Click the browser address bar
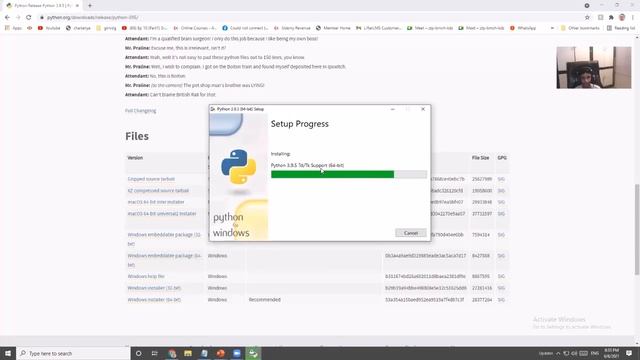The height and width of the screenshot is (360, 640). tap(310, 18)
